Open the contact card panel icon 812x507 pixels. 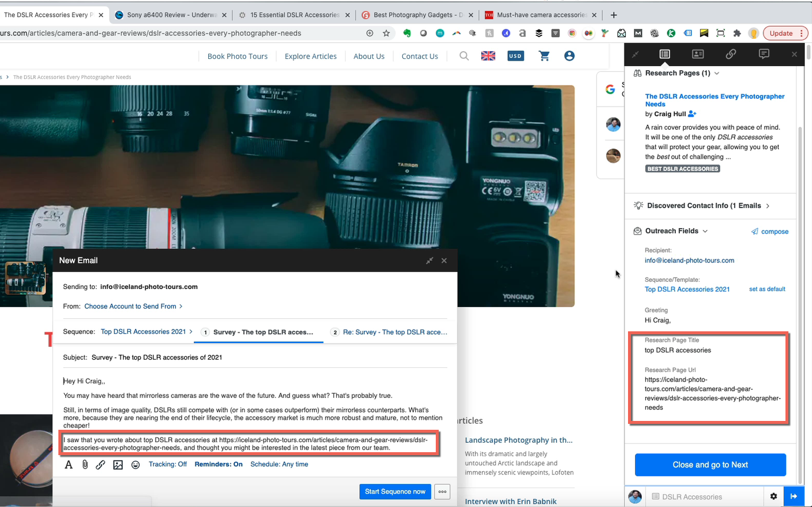click(698, 54)
